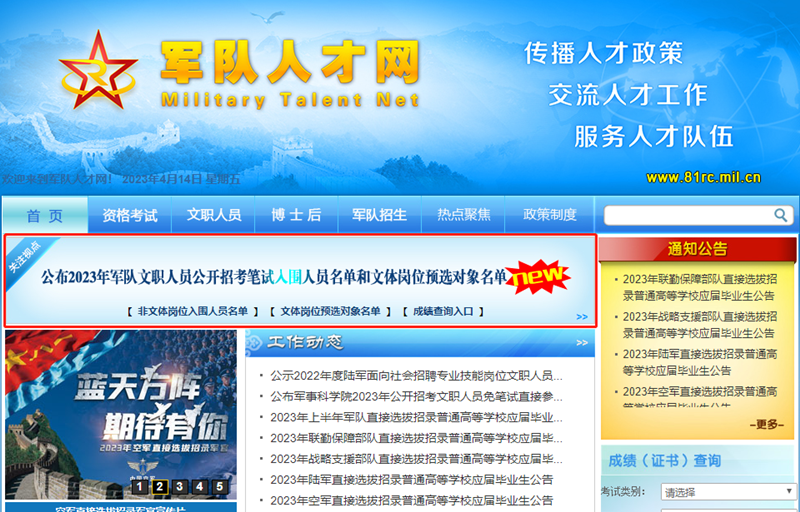Click the red 'new' starburst badge
The image size is (800, 512).
(538, 276)
